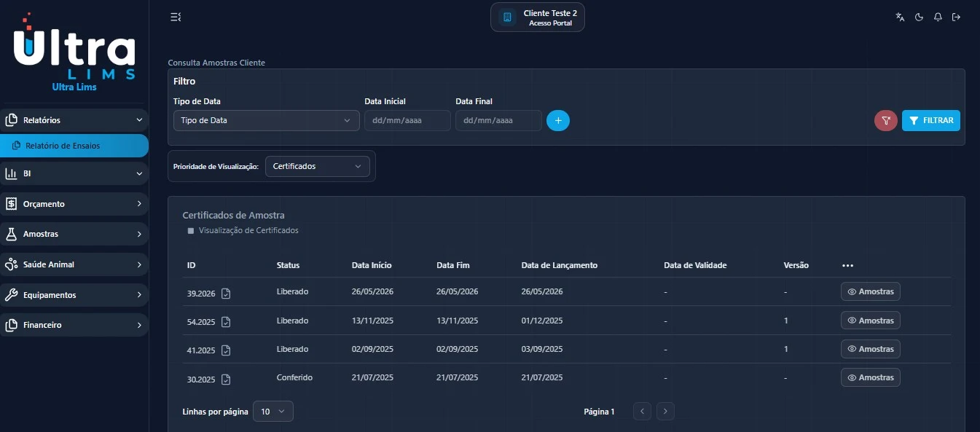Open the Tipo de Data dropdown

266,120
